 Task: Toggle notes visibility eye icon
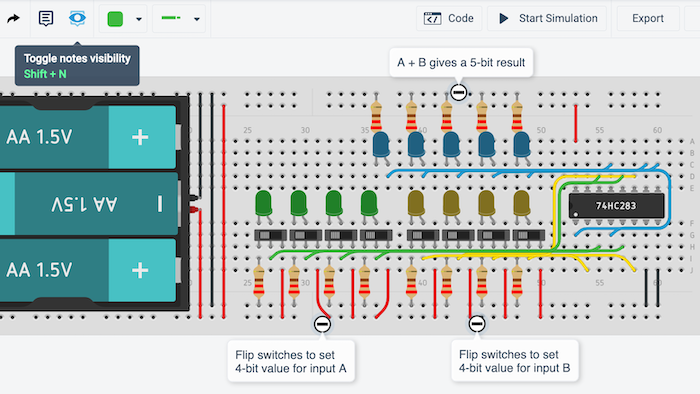pos(77,18)
